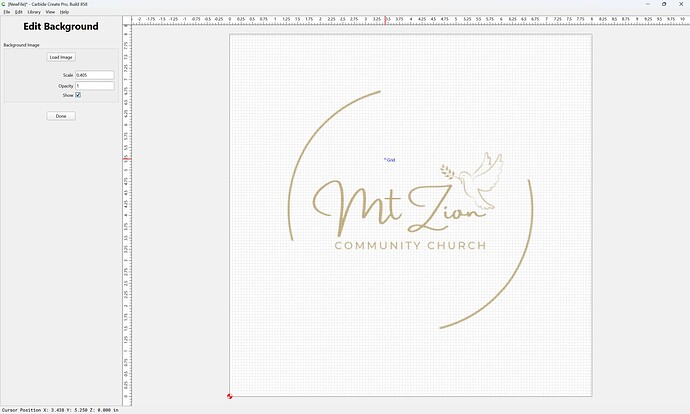Click the Cursor Position status text

[x=60, y=410]
